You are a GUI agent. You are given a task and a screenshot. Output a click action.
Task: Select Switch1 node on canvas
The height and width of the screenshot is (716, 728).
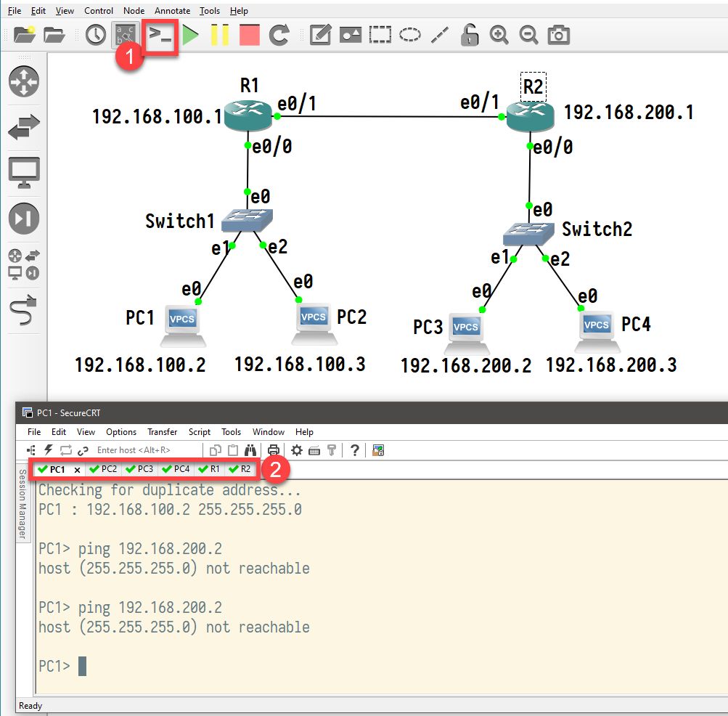[247, 220]
